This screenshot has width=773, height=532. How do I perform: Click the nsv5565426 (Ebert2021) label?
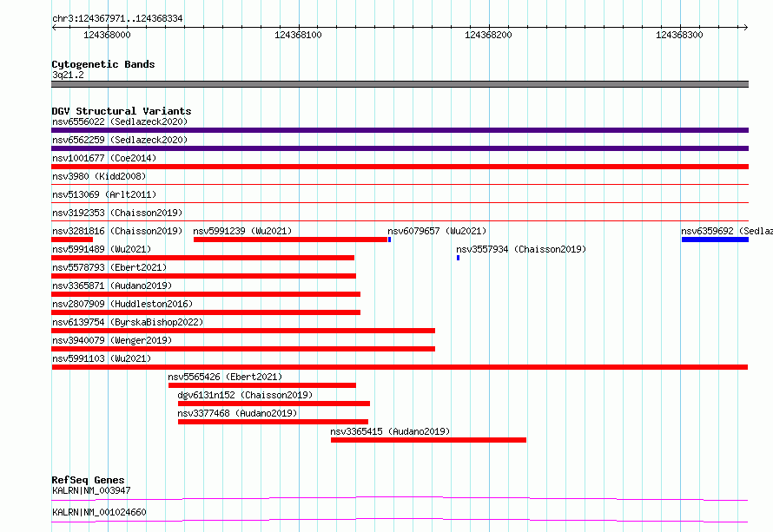point(225,377)
